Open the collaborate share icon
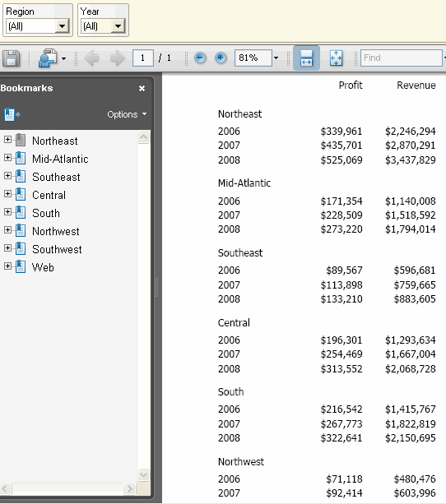 coord(48,58)
